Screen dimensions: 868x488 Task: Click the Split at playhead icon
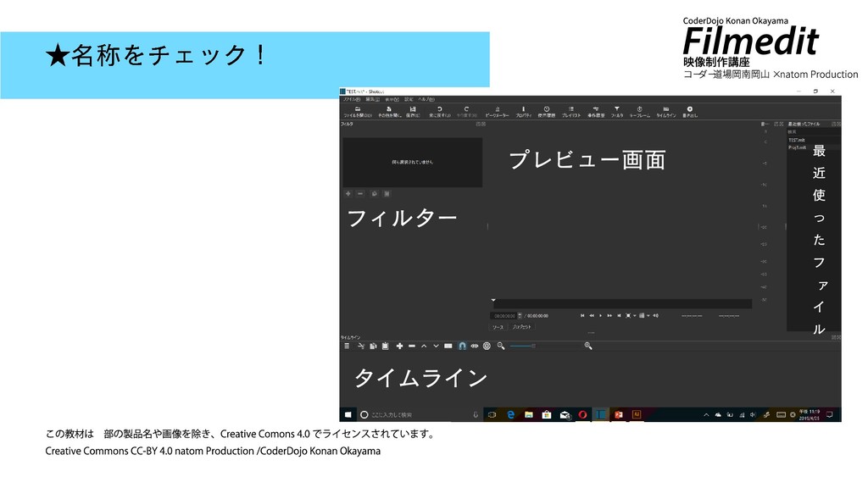[448, 346]
